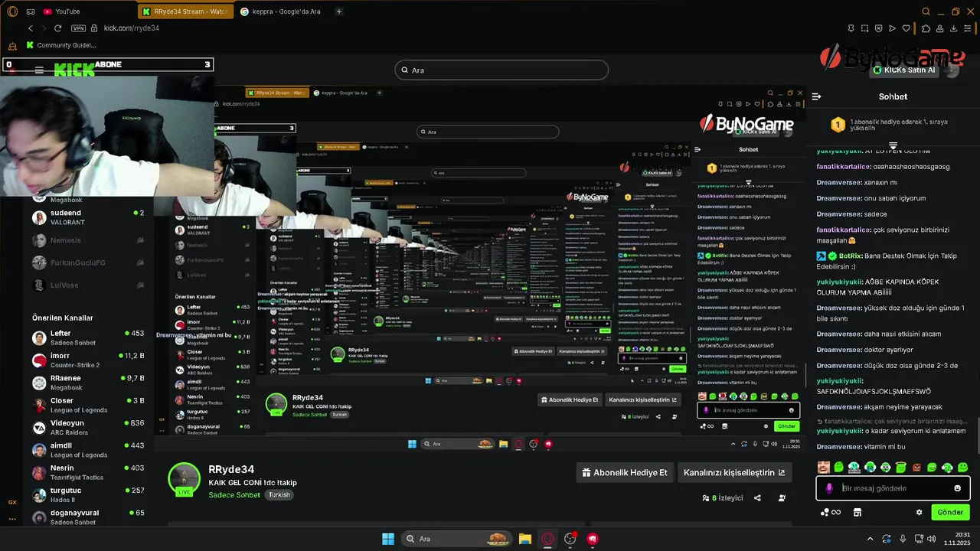Open chat settings gear icon
The image size is (980, 551).
[919, 512]
